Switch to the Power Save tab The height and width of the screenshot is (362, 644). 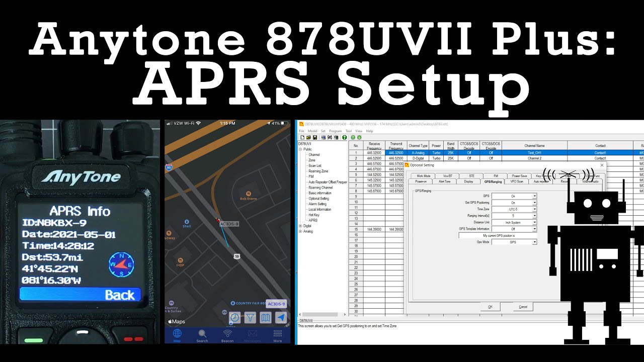tap(520, 176)
